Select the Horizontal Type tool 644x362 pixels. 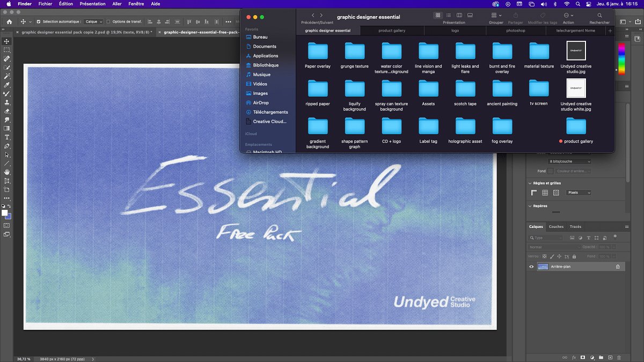coord(7,137)
